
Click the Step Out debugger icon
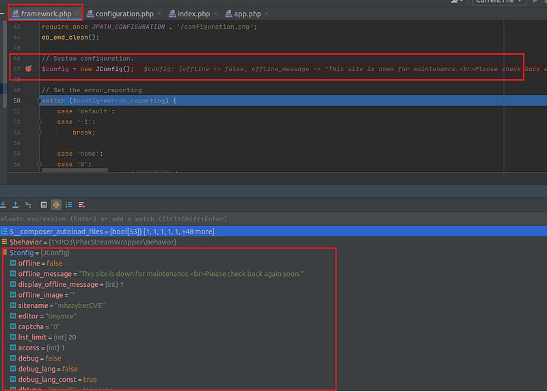[15, 204]
